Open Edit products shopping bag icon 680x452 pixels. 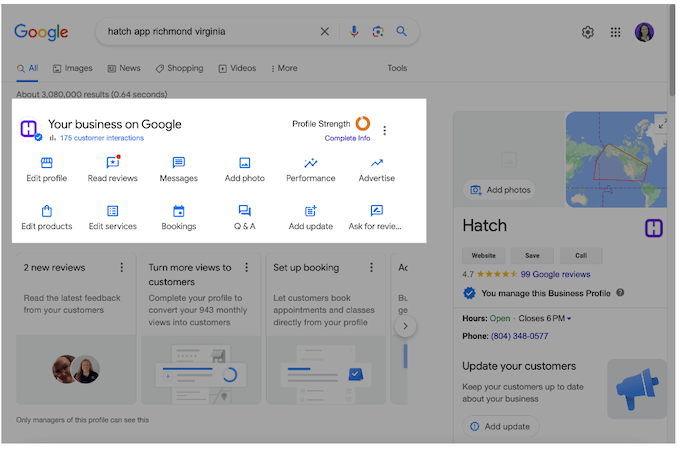[x=46, y=211]
